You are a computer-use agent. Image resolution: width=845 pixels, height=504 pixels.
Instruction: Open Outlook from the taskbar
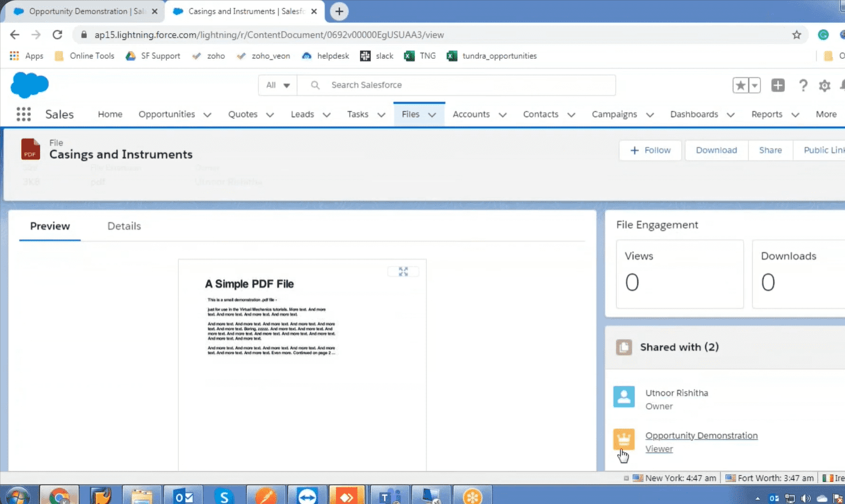(183, 496)
